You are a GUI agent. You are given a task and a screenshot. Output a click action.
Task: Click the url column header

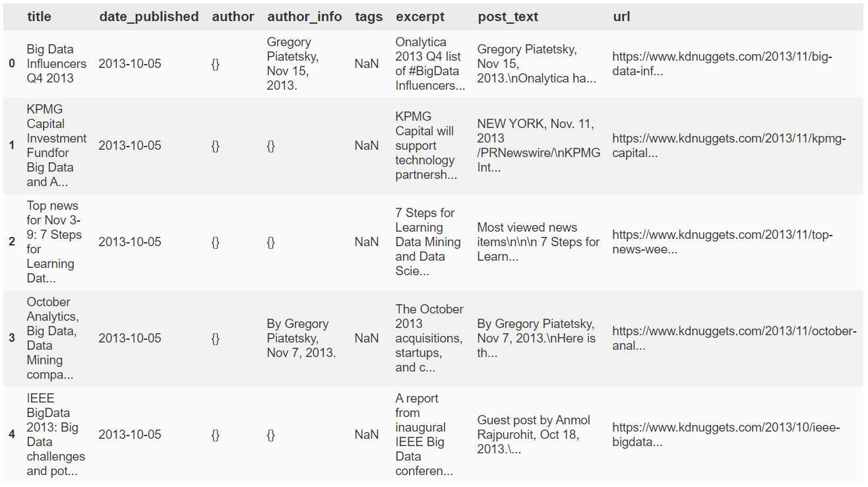621,16
